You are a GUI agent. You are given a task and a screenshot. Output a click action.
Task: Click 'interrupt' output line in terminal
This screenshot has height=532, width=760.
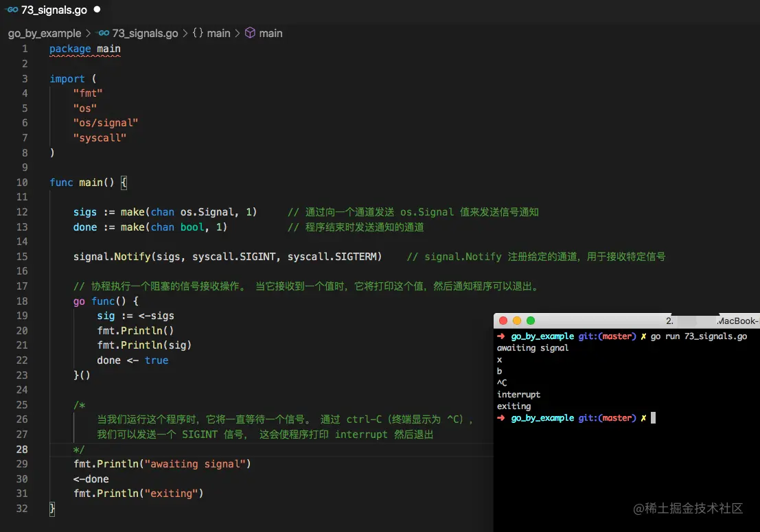(518, 395)
